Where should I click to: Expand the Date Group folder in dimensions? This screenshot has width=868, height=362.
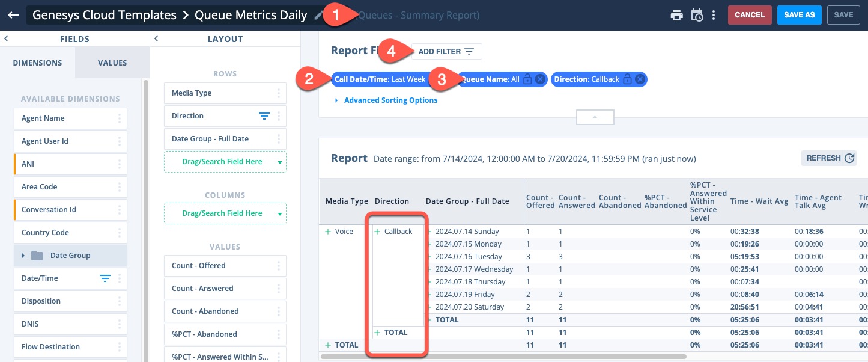[23, 255]
